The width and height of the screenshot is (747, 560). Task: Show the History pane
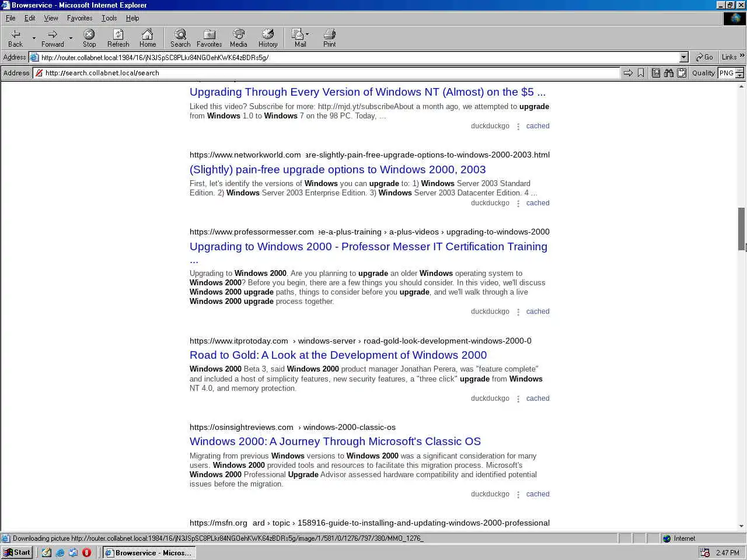click(268, 38)
